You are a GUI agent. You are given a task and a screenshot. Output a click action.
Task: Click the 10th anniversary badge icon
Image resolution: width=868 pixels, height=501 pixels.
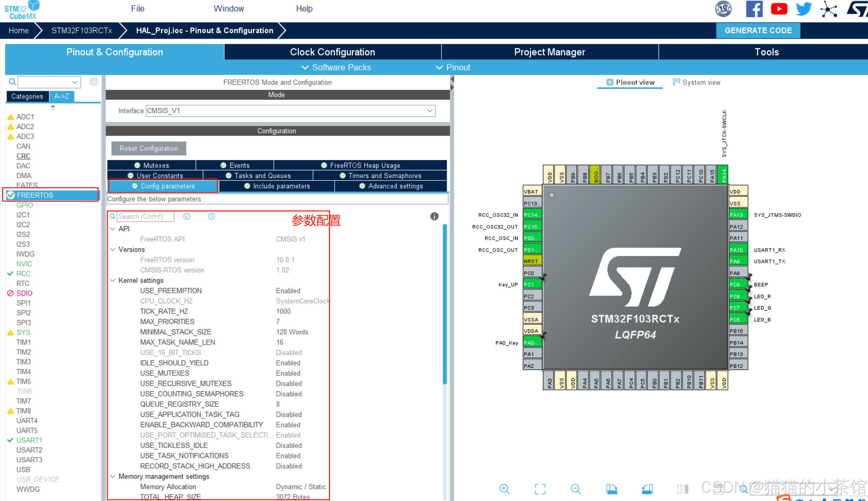tap(724, 9)
